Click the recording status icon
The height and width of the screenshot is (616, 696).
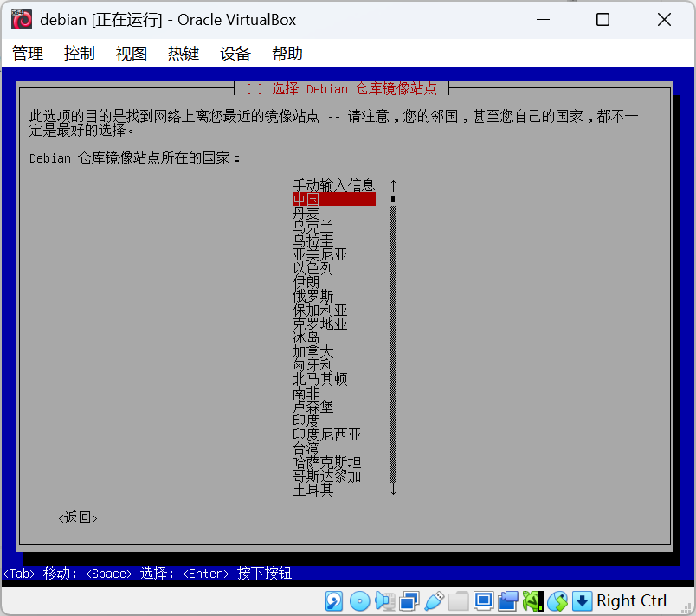508,601
